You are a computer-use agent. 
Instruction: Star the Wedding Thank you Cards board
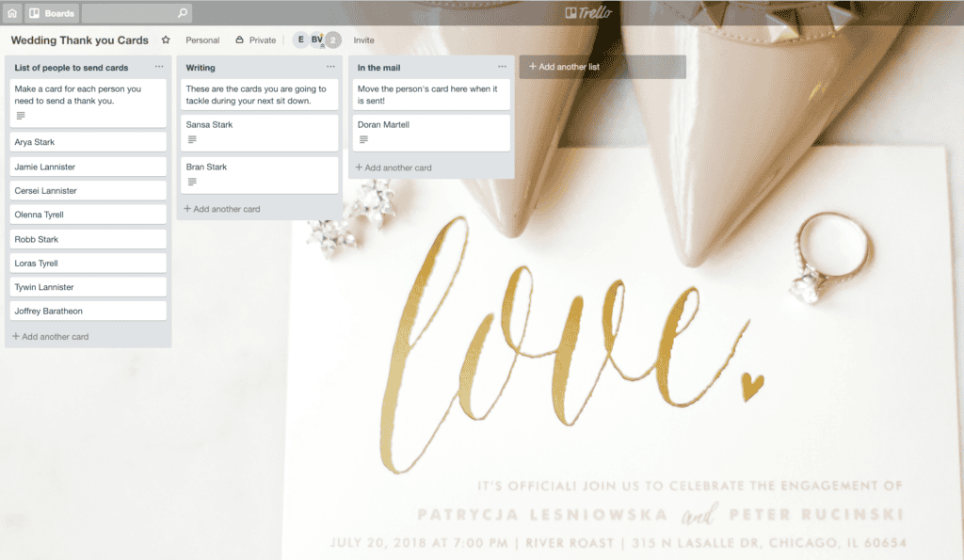[x=166, y=40]
